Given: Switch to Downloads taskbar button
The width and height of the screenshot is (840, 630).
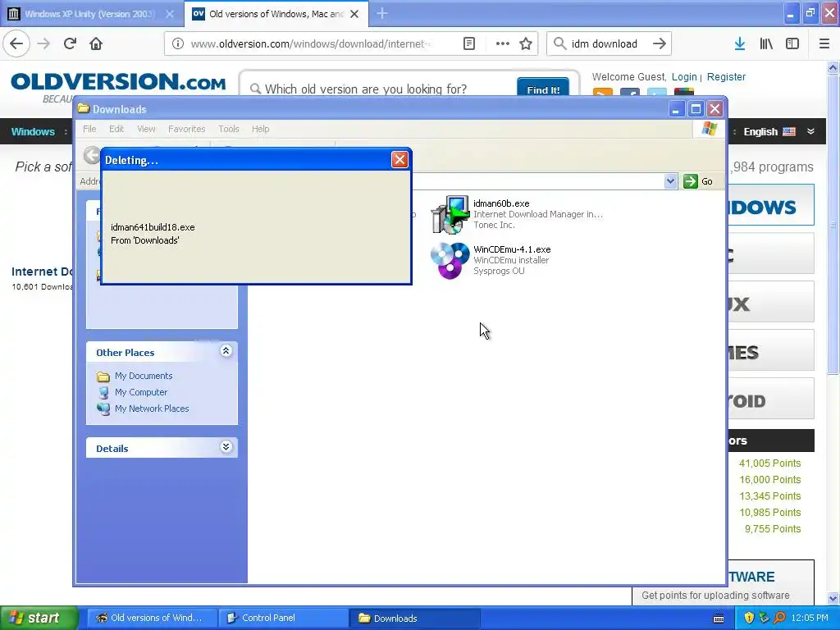Looking at the screenshot, I should tap(414, 619).
